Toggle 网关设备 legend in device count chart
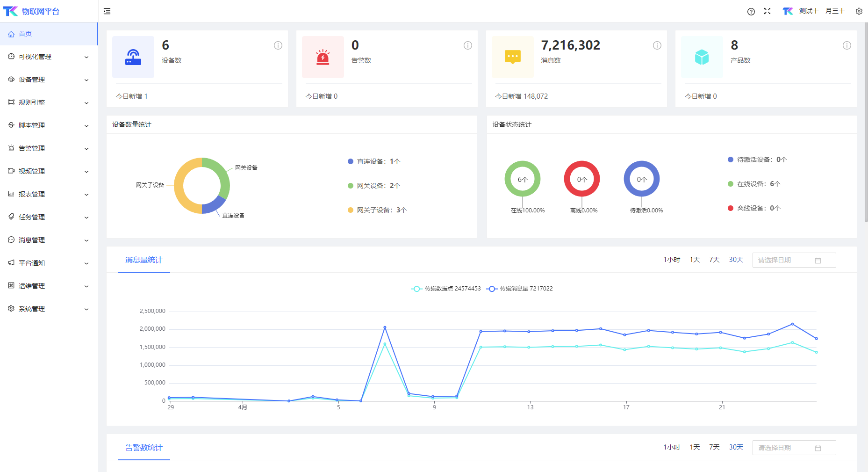The height and width of the screenshot is (472, 868). click(x=374, y=186)
